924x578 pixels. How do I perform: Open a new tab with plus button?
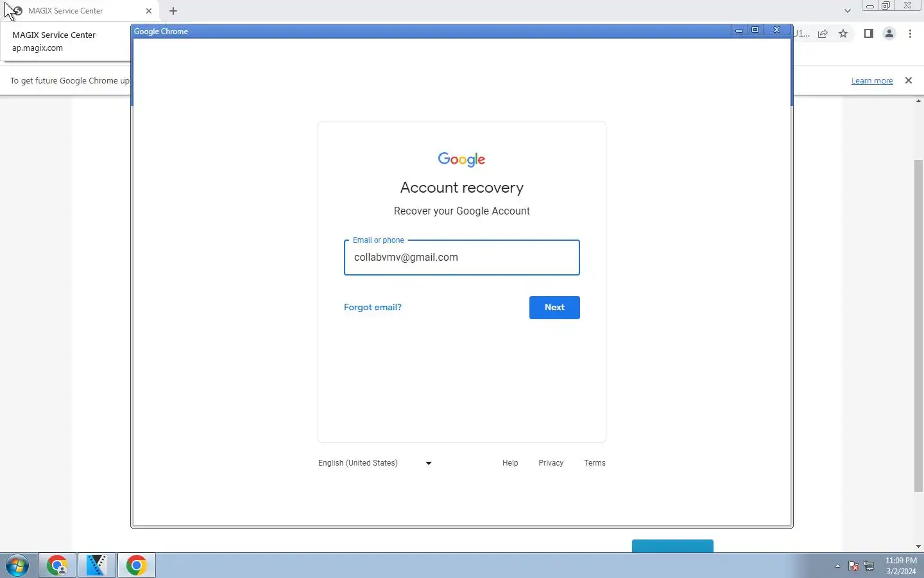coord(173,11)
